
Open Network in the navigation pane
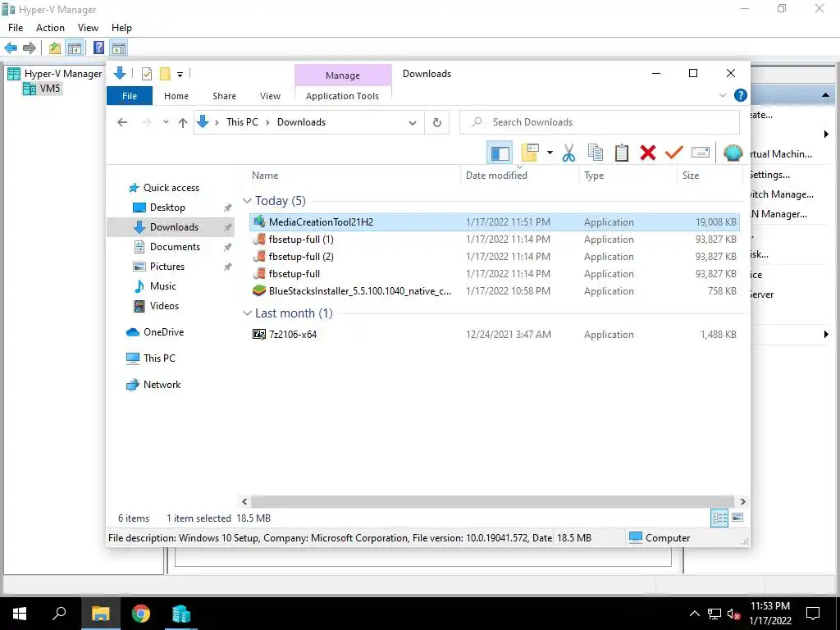coord(162,385)
